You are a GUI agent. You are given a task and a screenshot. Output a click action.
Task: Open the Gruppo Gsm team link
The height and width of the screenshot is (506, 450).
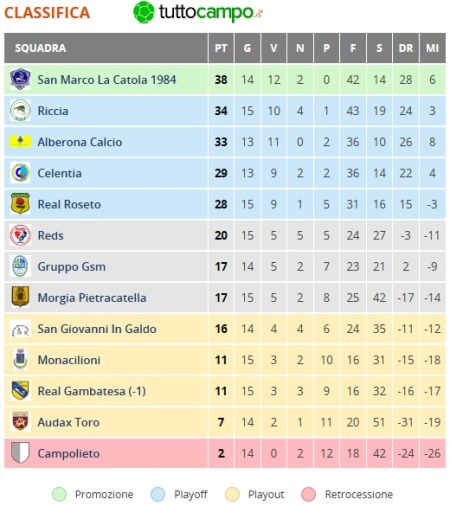point(71,266)
